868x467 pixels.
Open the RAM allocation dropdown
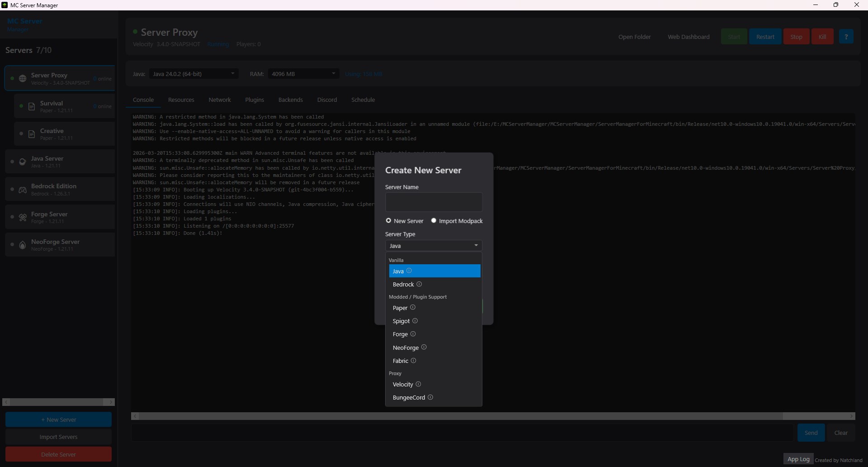click(303, 74)
